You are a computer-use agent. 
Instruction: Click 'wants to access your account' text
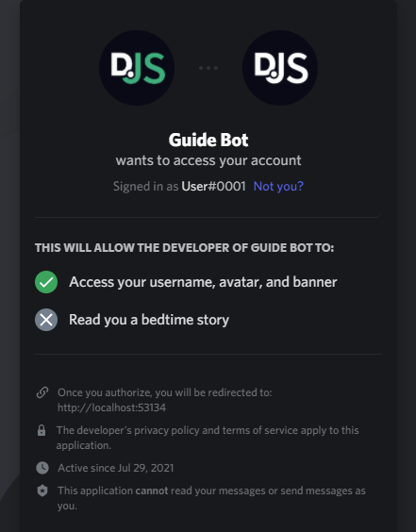(x=208, y=160)
